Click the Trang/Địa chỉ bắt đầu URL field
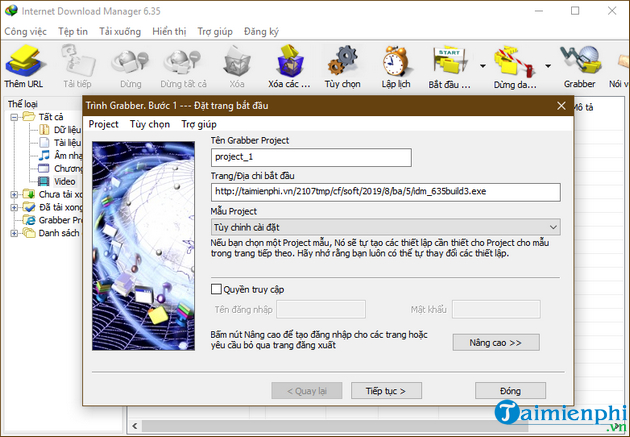This screenshot has width=630, height=437. [385, 192]
